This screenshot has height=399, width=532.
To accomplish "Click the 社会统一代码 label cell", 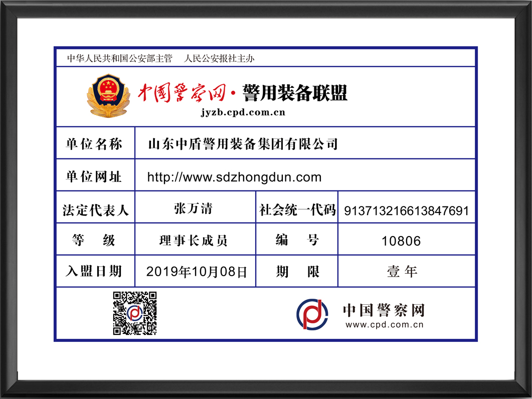I will tap(297, 210).
